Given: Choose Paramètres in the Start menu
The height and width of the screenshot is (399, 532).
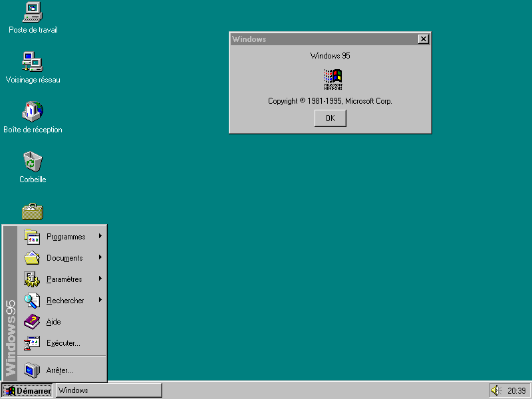Looking at the screenshot, I should click(62, 279).
